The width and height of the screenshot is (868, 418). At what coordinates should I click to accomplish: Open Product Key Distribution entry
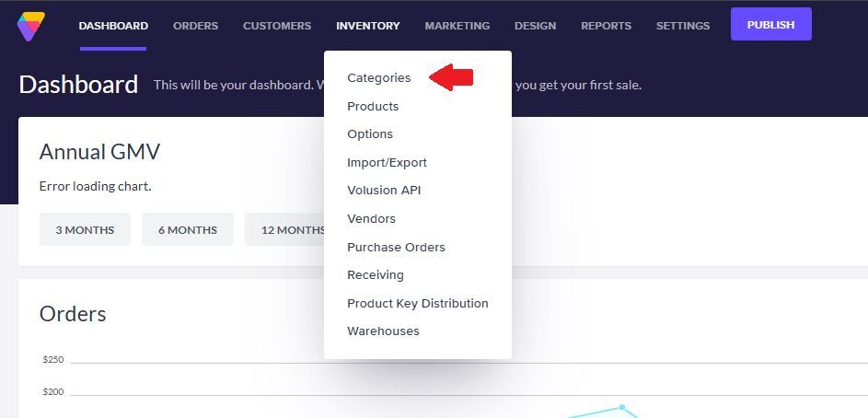[x=418, y=304]
